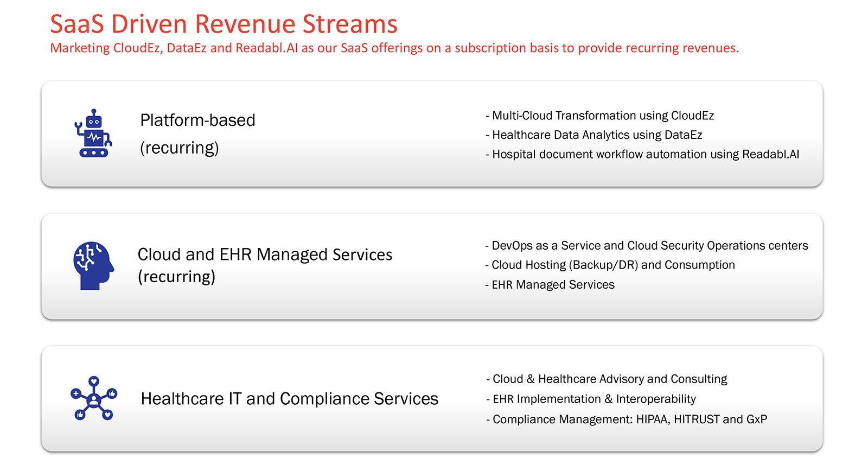The width and height of the screenshot is (868, 458).
Task: Click the Readabl.AI workflow automation bullet
Action: point(642,155)
